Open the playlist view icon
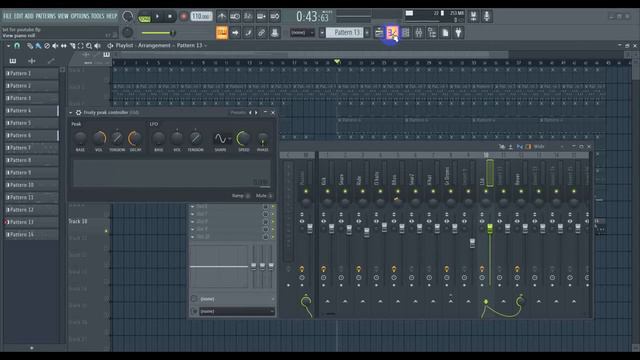This screenshot has height=360, width=640. pyautogui.click(x=379, y=33)
